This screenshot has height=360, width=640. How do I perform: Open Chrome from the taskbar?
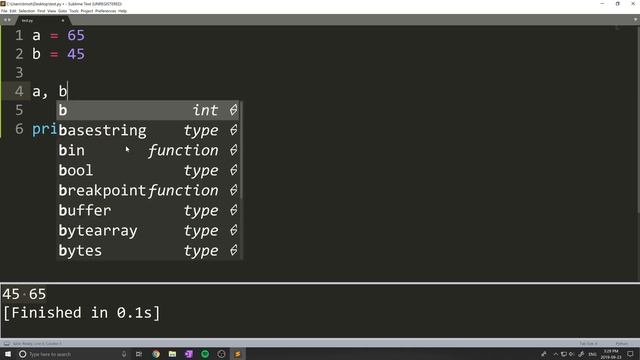[x=156, y=354]
